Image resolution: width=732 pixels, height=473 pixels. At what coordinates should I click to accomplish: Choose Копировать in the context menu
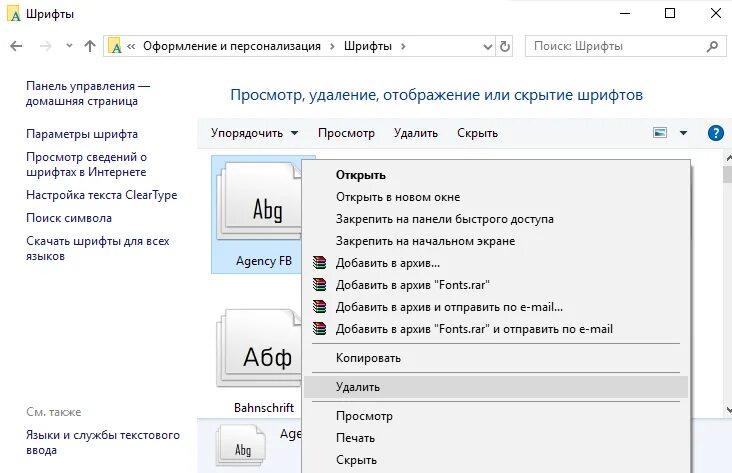click(368, 358)
